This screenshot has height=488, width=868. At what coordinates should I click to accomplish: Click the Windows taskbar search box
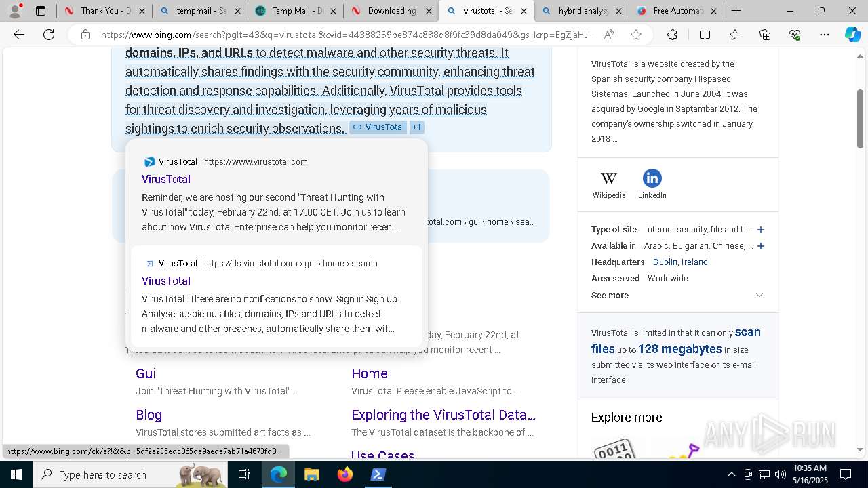click(x=131, y=474)
